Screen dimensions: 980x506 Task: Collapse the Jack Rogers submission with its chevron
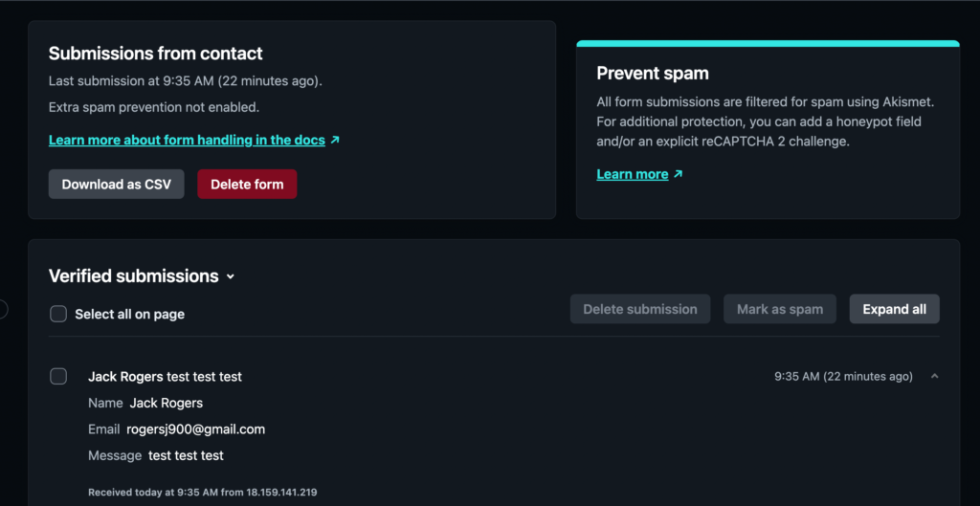click(x=934, y=377)
